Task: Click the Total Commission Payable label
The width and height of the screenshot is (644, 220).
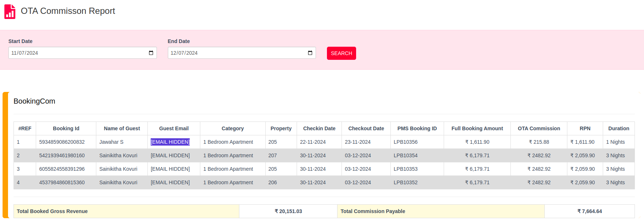Action: (373, 211)
